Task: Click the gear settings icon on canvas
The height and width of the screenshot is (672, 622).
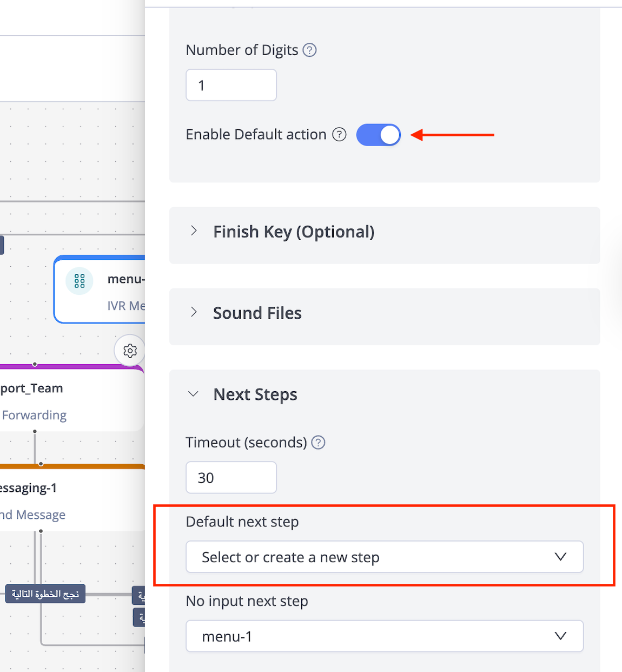Action: [130, 351]
